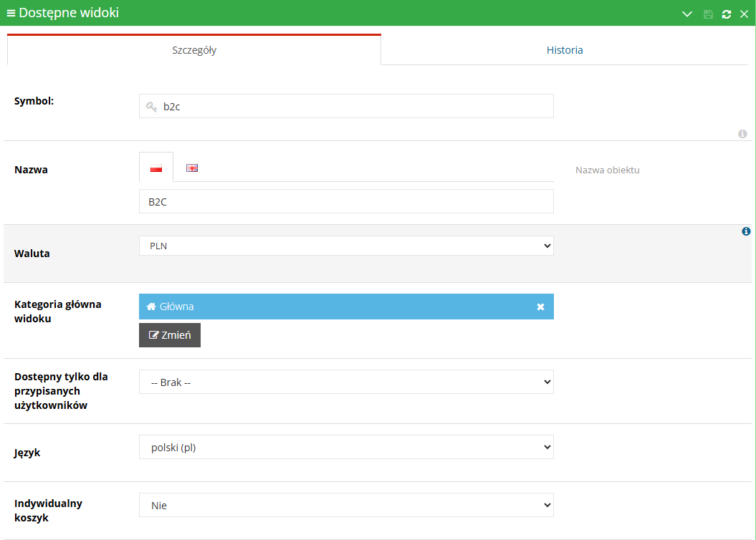Expand the Indywidualny koszyk dropdown set to Nie

tap(346, 505)
